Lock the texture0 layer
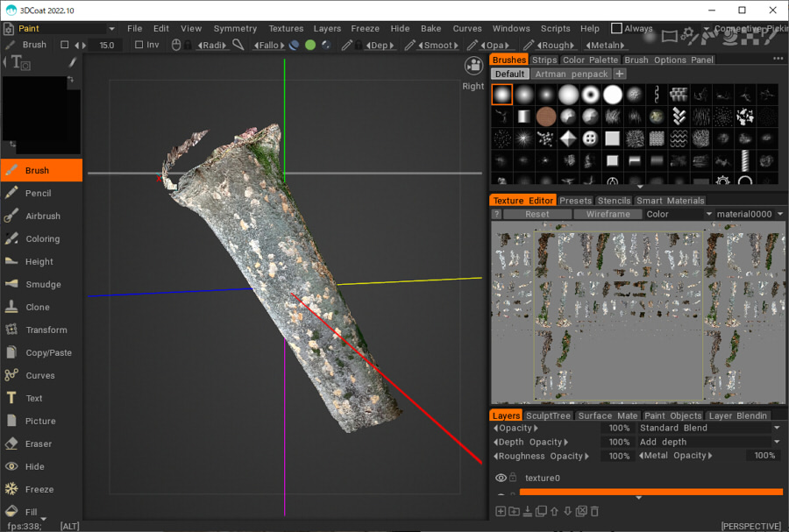Viewport: 789px width, 532px height. click(x=513, y=477)
